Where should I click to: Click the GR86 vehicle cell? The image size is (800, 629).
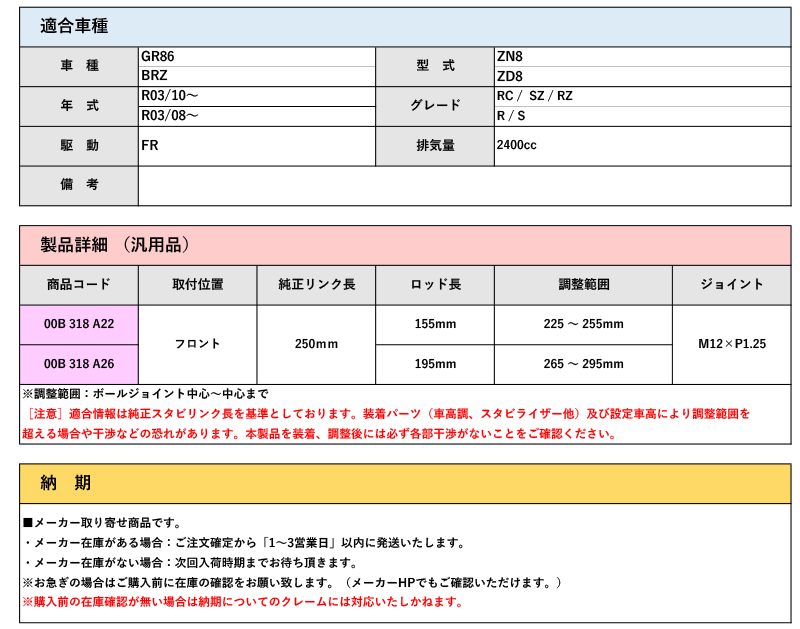257,57
